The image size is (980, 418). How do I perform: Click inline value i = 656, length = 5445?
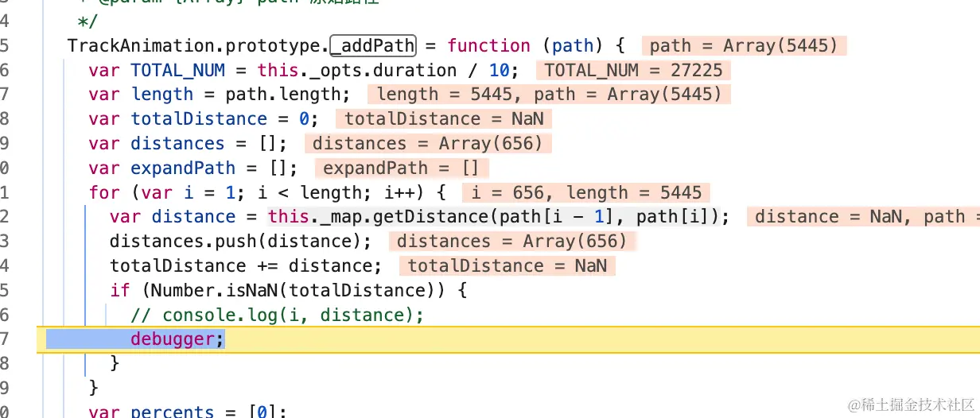(x=585, y=192)
